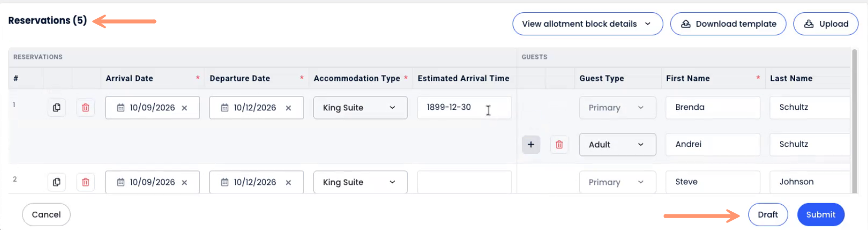Clear row 2 departure date with X

(x=288, y=182)
